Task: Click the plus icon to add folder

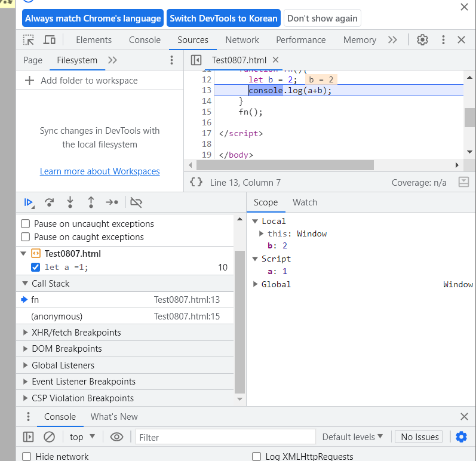Action: point(29,81)
